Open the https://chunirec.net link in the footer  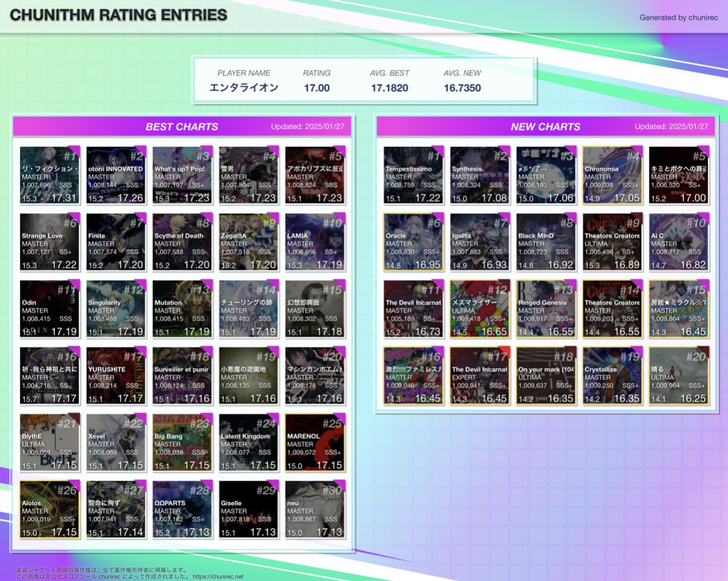click(218, 577)
